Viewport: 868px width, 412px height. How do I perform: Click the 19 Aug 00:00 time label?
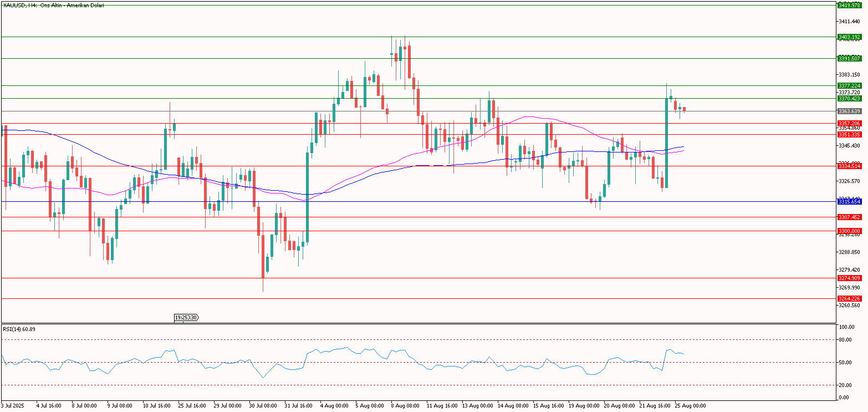(583, 406)
